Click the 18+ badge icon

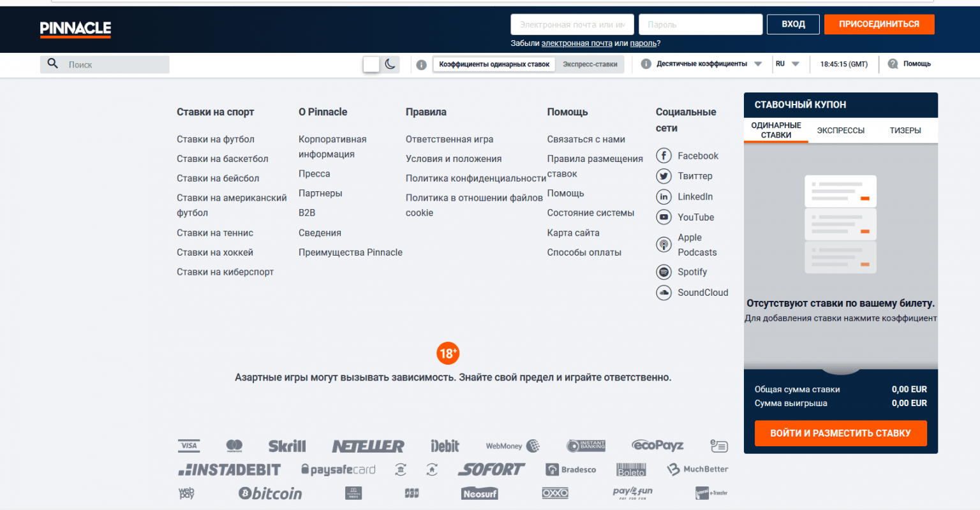pyautogui.click(x=448, y=353)
